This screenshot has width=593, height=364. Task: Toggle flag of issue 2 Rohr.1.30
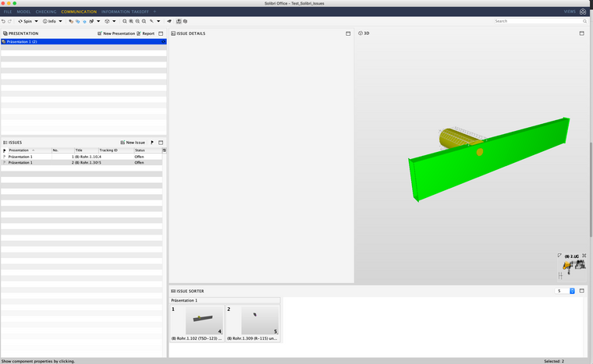point(4,163)
